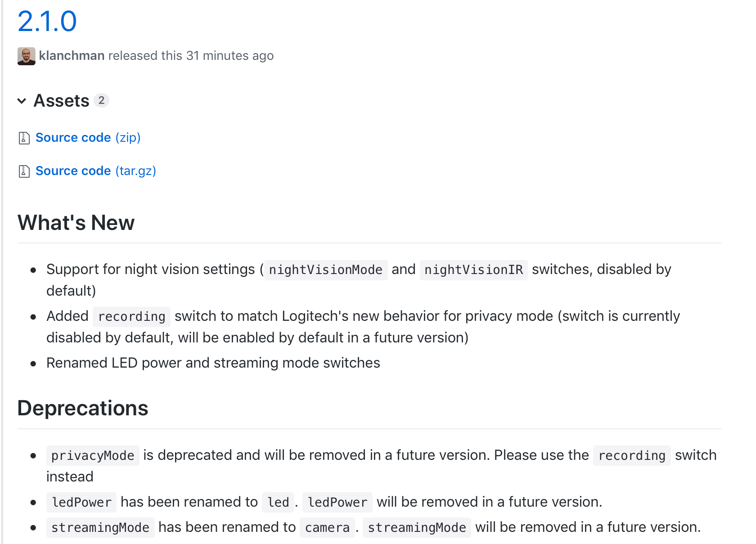Click the "led" code snippet

coord(278,503)
